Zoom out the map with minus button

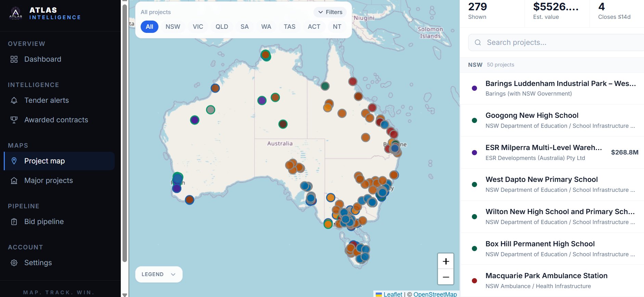[446, 277]
